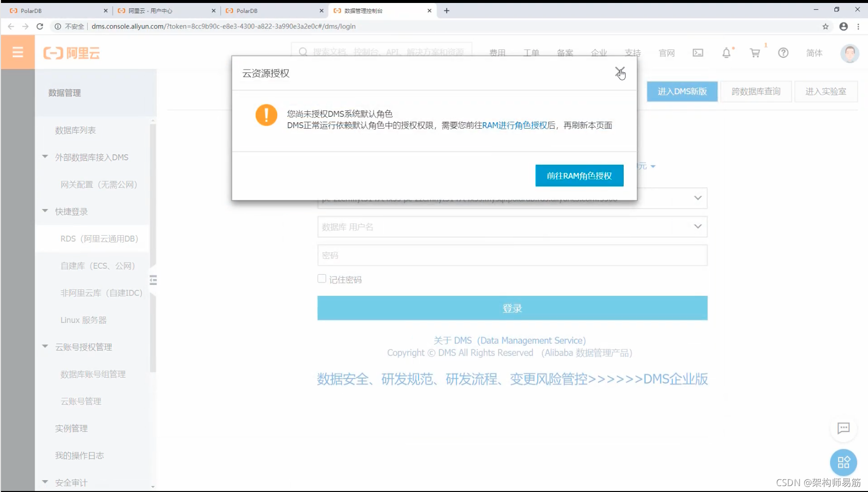The height and width of the screenshot is (492, 868).
Task: Click 前往RAM角色授权 button
Action: click(x=579, y=176)
